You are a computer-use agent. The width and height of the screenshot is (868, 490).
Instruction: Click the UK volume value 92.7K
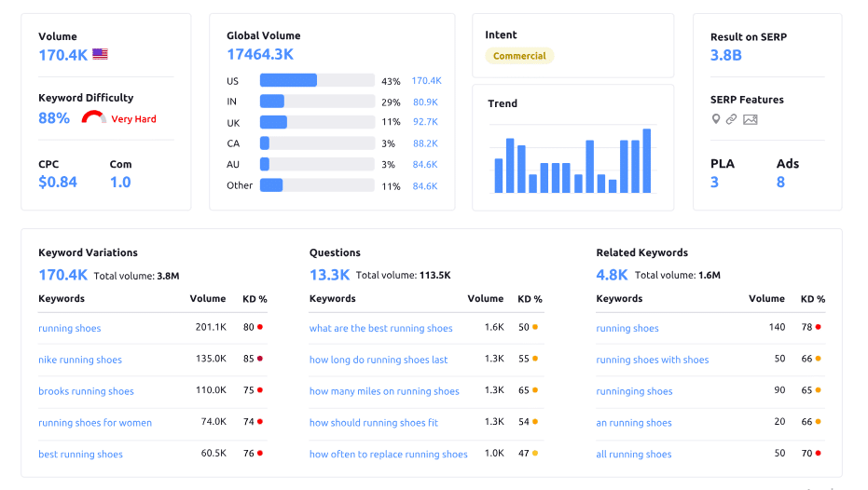click(x=425, y=122)
